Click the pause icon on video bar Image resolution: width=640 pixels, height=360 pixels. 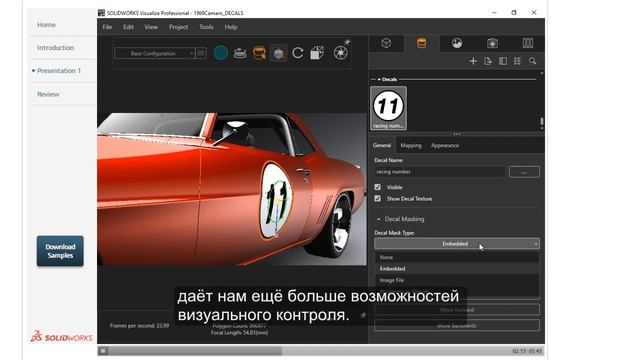click(x=103, y=351)
